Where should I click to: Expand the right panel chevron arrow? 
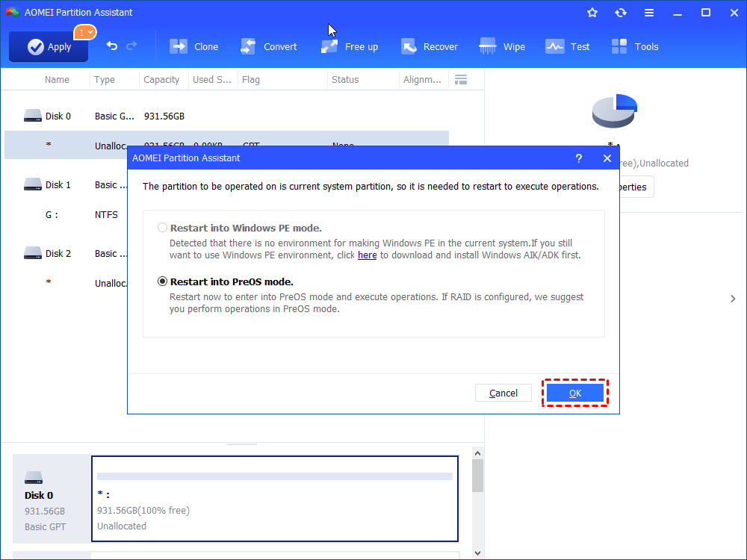(733, 299)
